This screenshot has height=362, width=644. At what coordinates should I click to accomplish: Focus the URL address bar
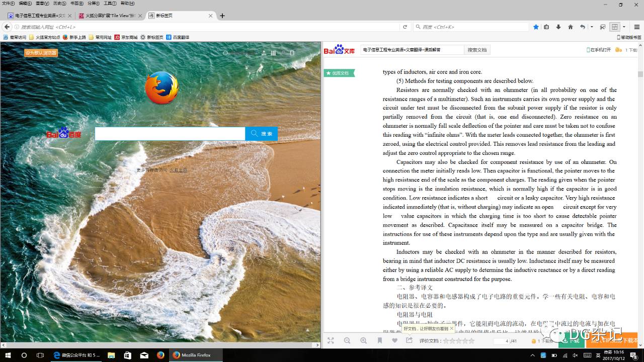coord(206,27)
